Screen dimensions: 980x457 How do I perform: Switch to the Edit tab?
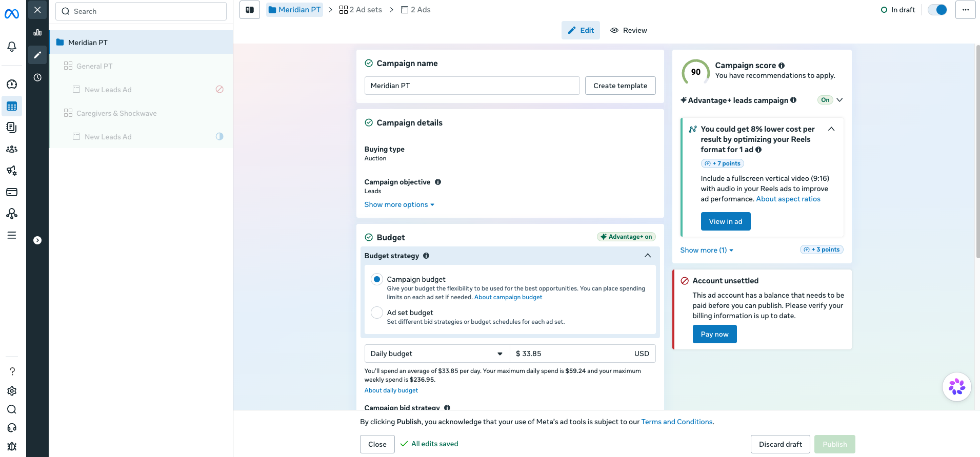coord(581,30)
